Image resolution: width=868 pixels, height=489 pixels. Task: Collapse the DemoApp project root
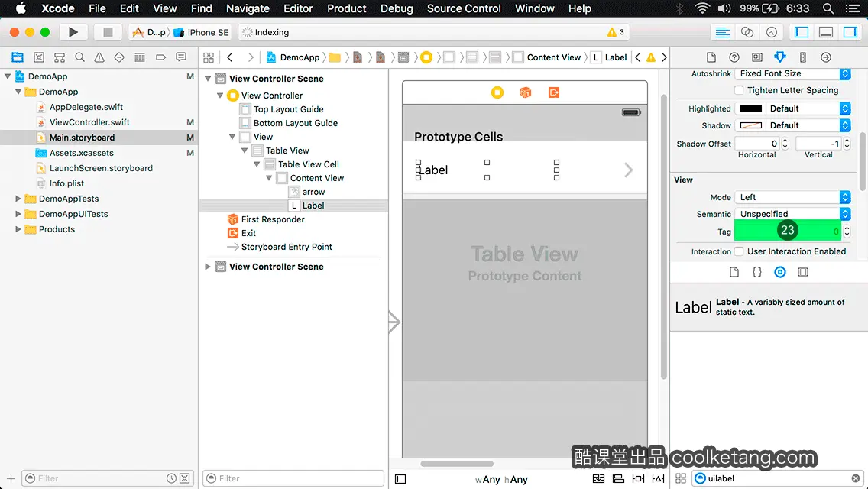click(8, 76)
